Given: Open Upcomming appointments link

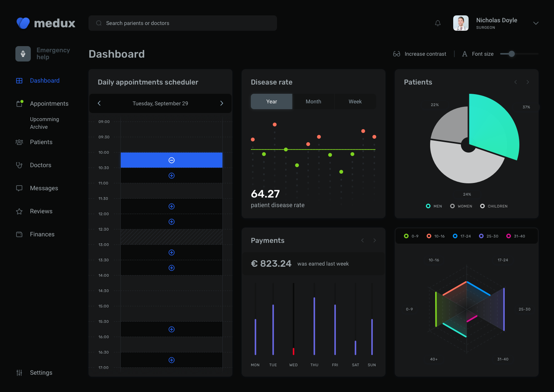Looking at the screenshot, I should click(45, 119).
